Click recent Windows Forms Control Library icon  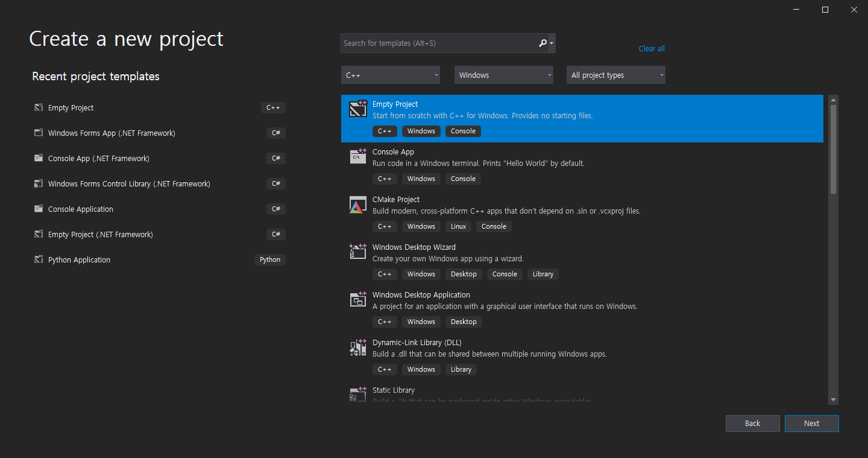click(x=39, y=183)
